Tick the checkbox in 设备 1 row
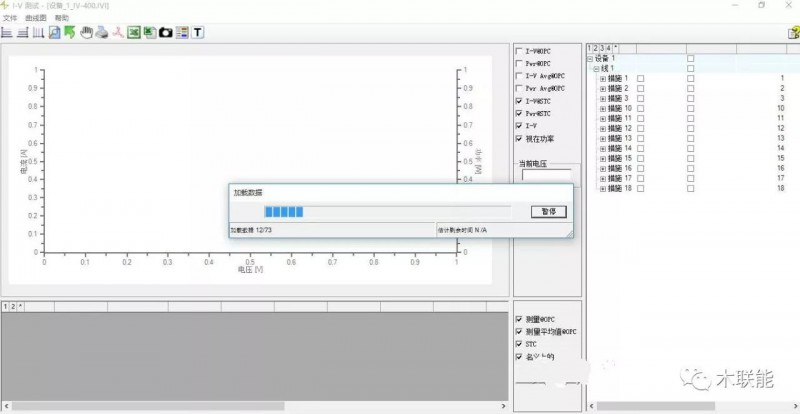The width and height of the screenshot is (800, 414). click(691, 59)
